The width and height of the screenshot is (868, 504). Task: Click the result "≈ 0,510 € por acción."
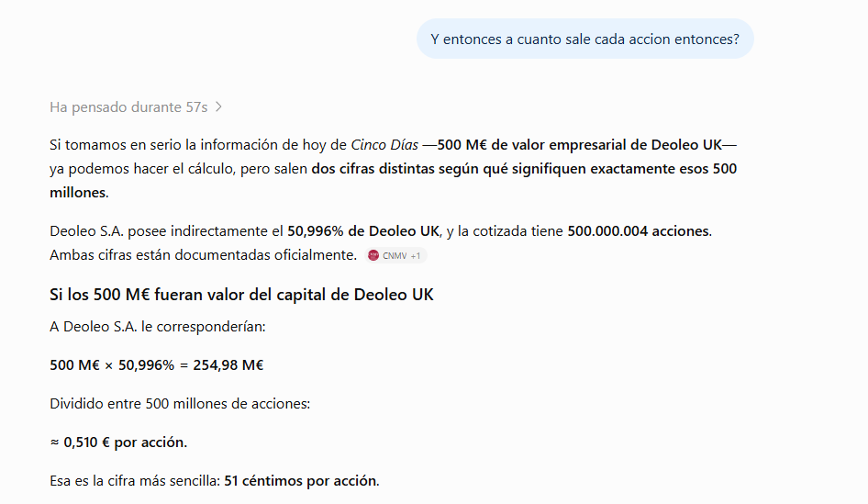pos(118,442)
